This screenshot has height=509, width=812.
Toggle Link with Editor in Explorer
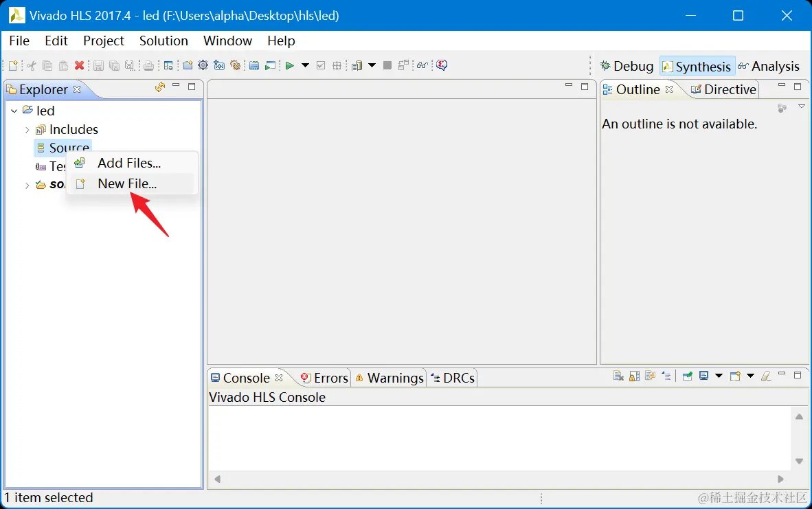[160, 87]
